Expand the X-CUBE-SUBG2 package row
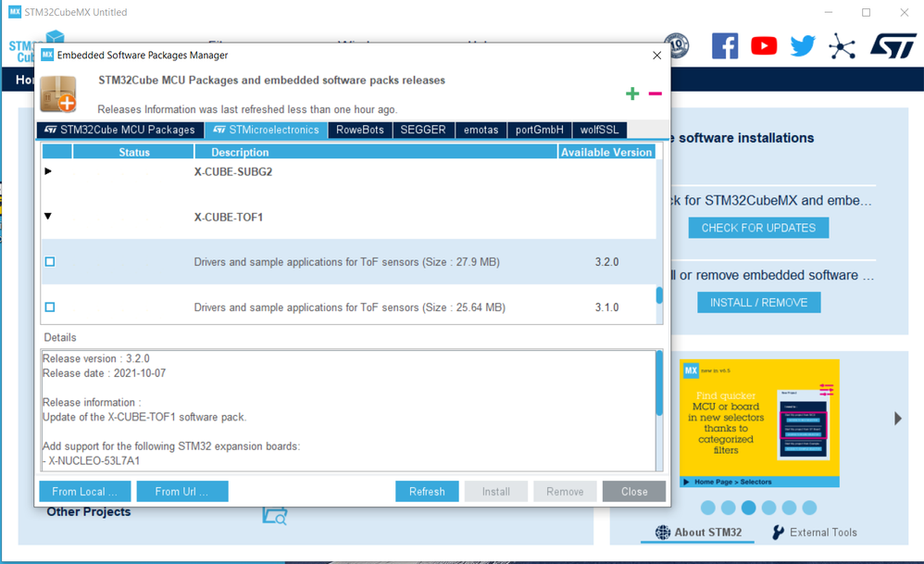The height and width of the screenshot is (564, 924). coord(48,171)
